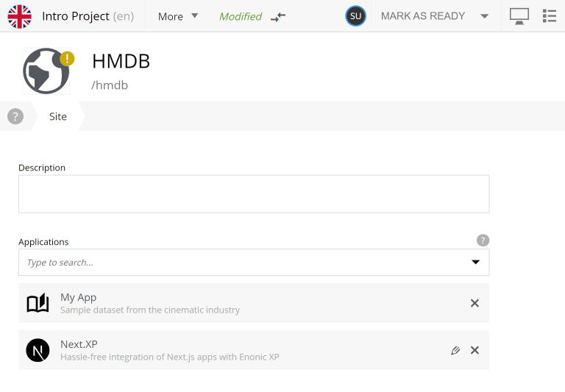Click the HMDB site globe thumbnail

(x=46, y=71)
